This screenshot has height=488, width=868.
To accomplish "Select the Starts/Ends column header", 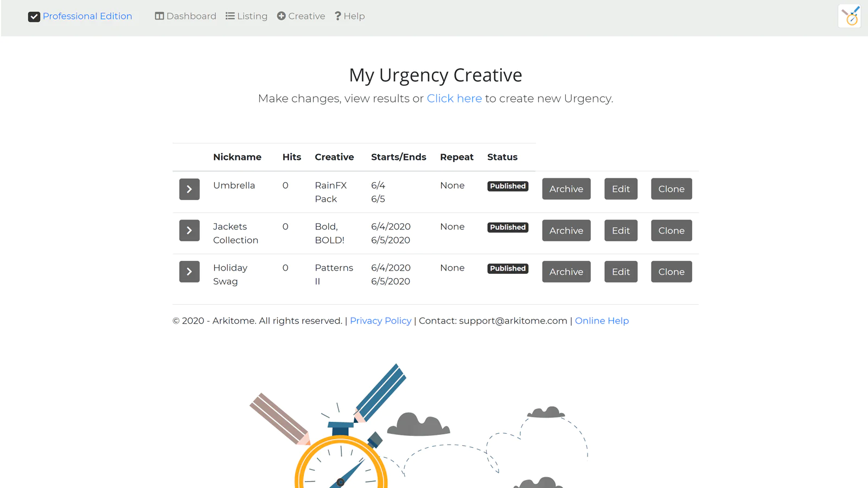I will click(x=399, y=157).
